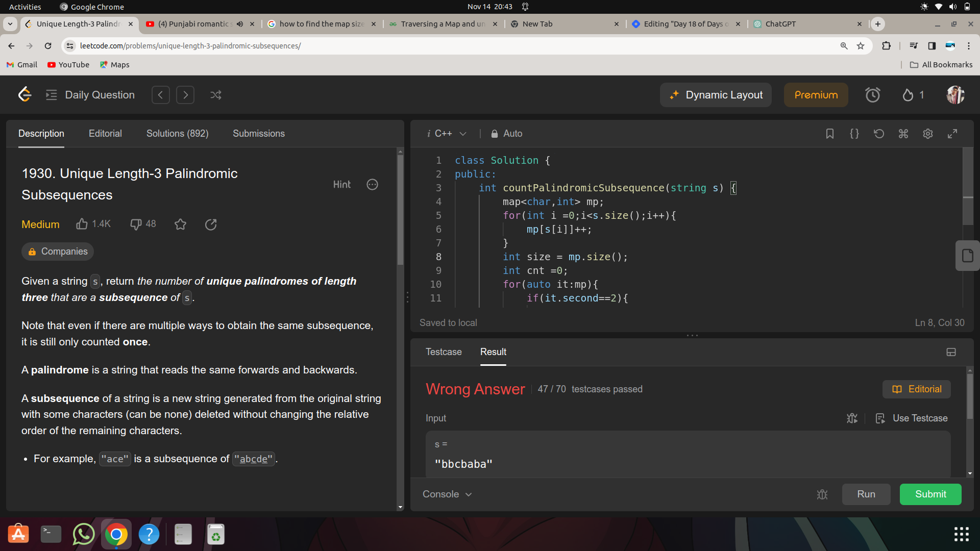Viewport: 980px width, 551px height.
Task: Open the Solutions (892) tab
Action: (177, 134)
